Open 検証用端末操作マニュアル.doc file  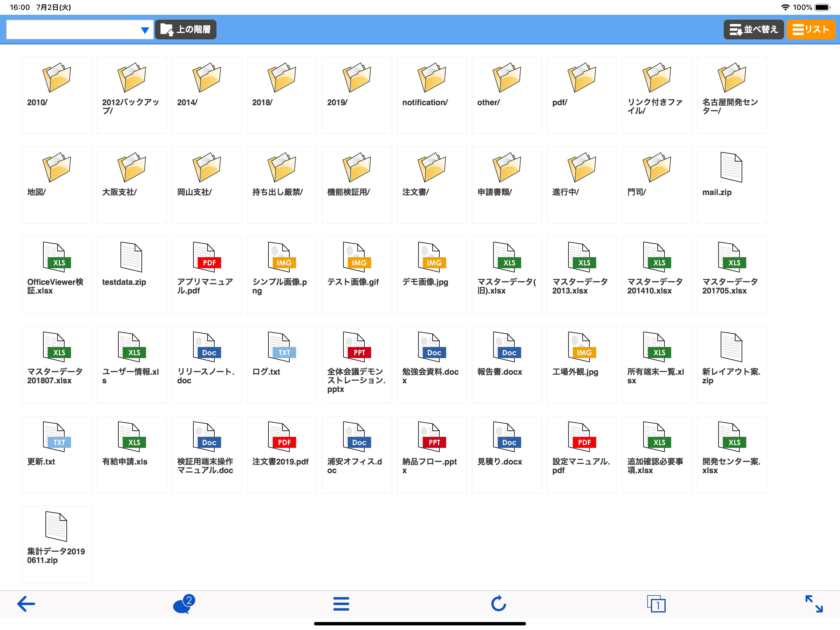tap(207, 454)
